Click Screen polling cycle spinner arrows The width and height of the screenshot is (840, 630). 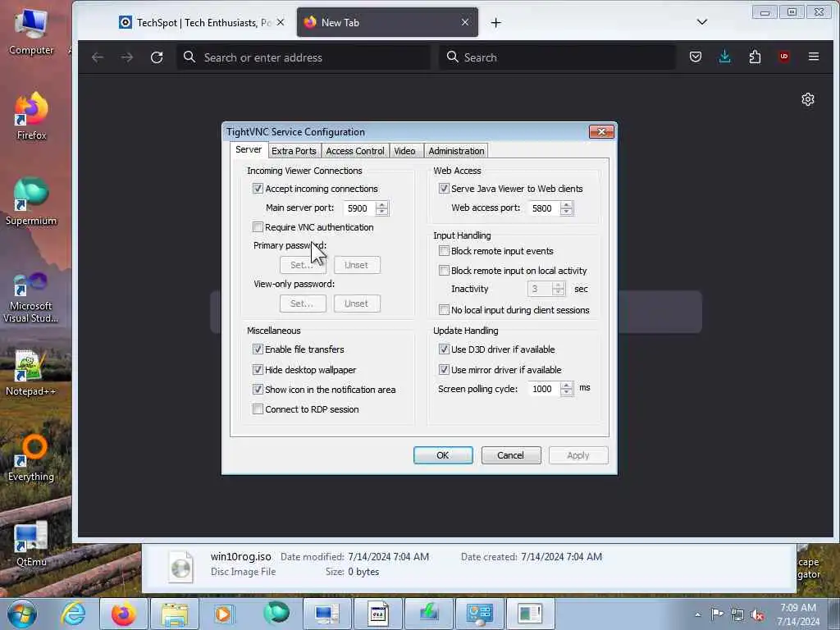pos(567,389)
